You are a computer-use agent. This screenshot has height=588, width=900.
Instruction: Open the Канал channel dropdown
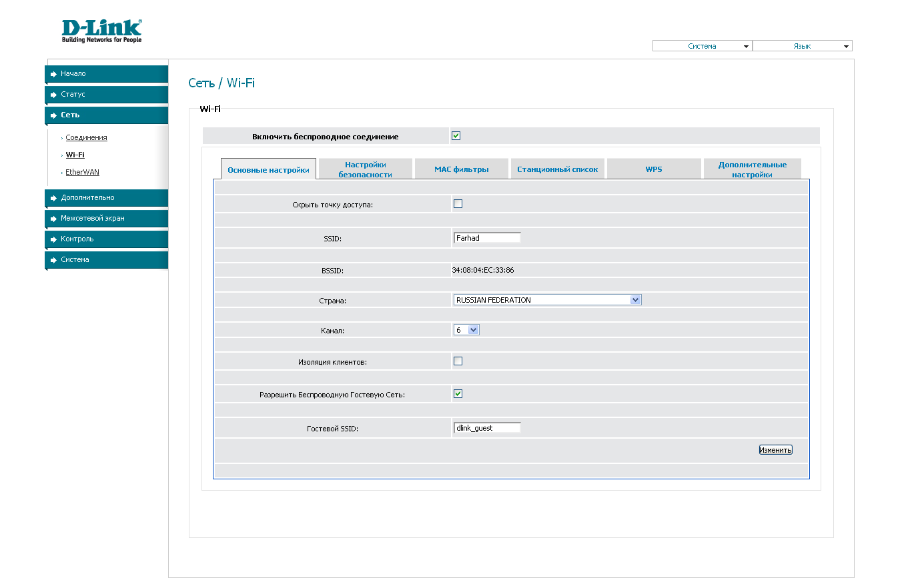tap(466, 329)
